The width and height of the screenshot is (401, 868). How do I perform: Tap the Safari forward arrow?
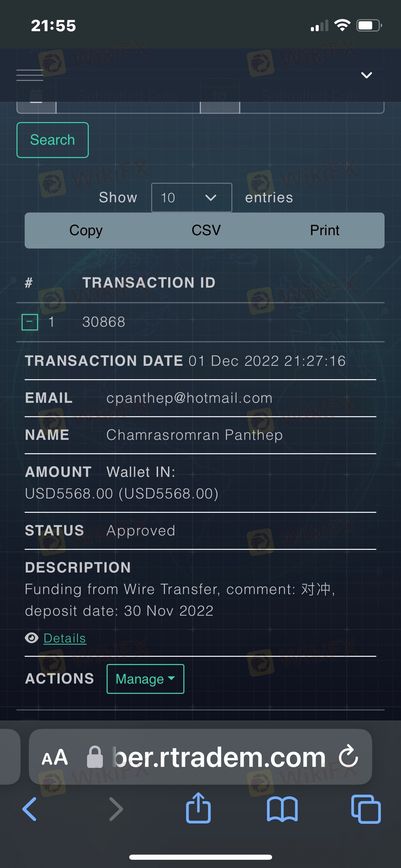116,809
